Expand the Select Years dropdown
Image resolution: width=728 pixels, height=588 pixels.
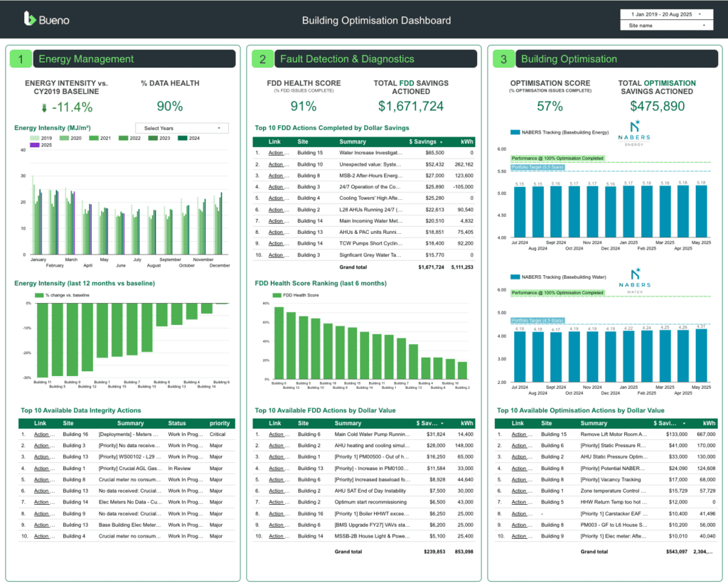click(182, 128)
